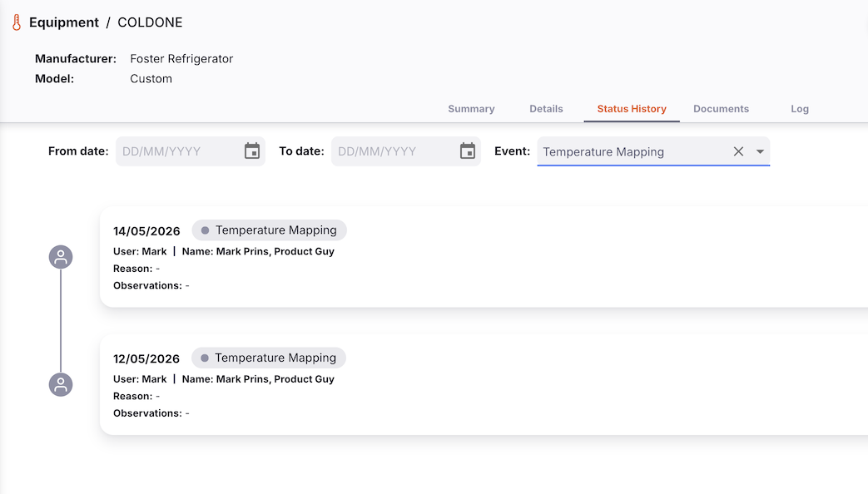Click Observations line in 12/05/2026 entry
868x494 pixels.
(151, 413)
